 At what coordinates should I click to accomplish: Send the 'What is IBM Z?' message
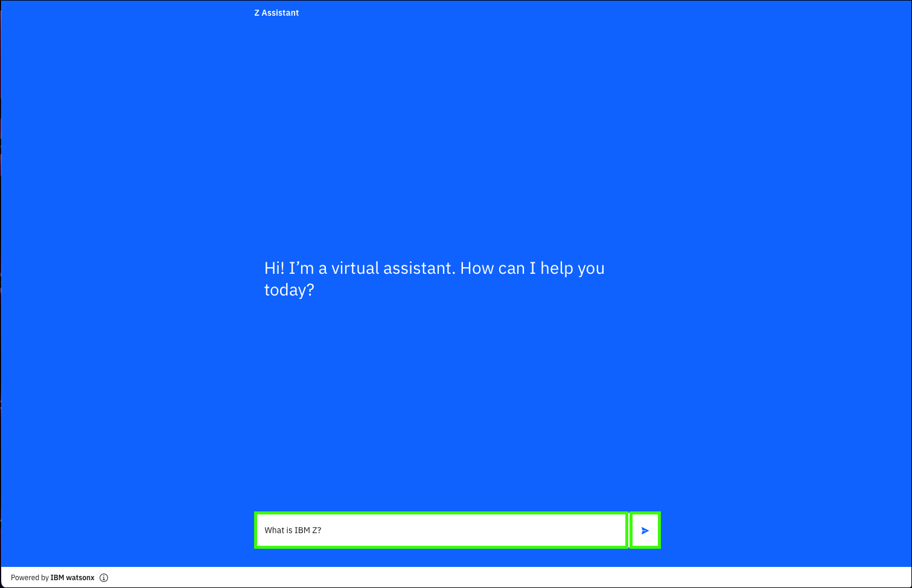pyautogui.click(x=645, y=531)
